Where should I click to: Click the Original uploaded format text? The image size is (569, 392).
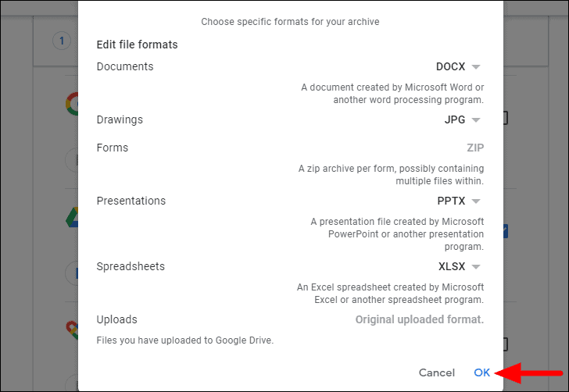pyautogui.click(x=419, y=319)
